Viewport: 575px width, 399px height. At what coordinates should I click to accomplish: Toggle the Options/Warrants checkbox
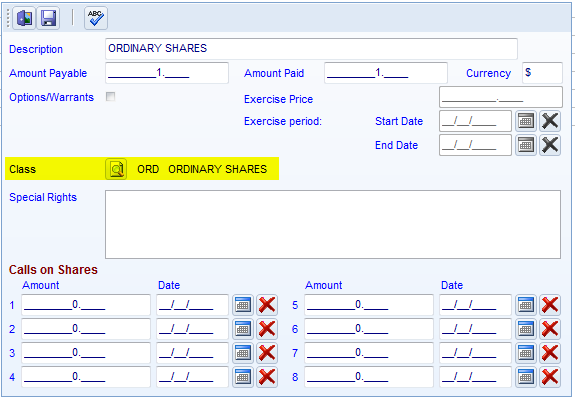tap(110, 96)
